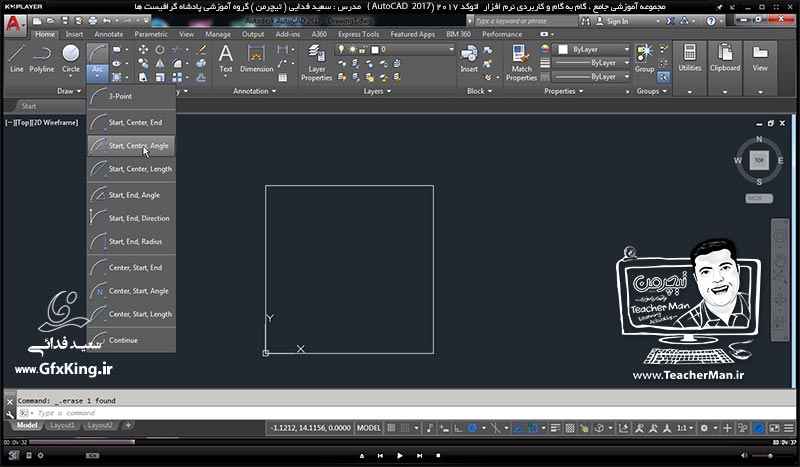Image resolution: width=800 pixels, height=467 pixels.
Task: Open the Annotate ribbon tab
Action: (109, 34)
